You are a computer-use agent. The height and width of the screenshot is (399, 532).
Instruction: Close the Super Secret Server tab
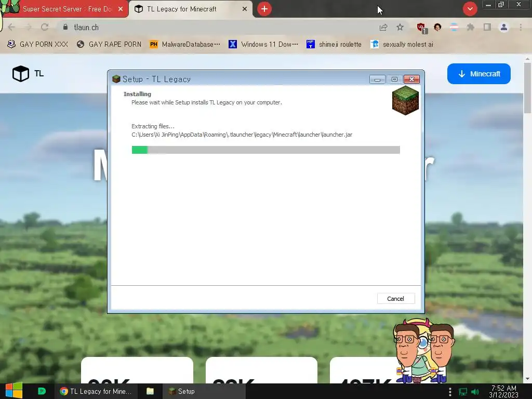[x=121, y=9]
